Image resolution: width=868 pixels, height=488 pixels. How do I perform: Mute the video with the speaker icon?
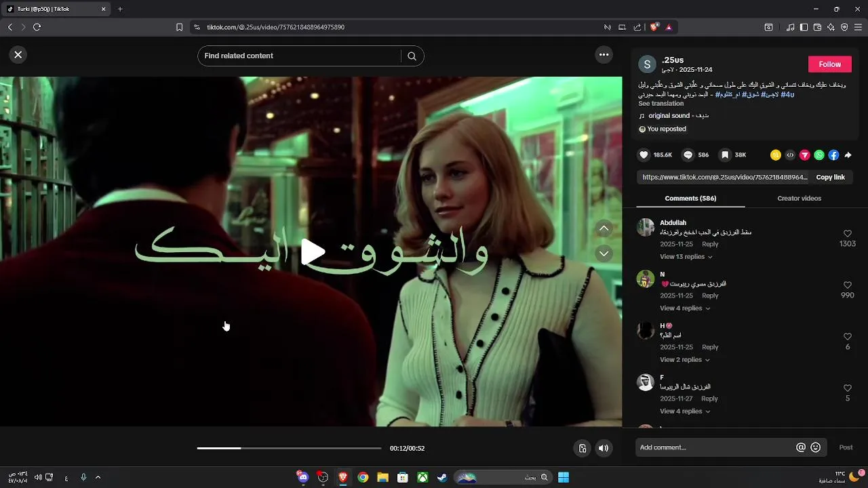click(x=603, y=448)
